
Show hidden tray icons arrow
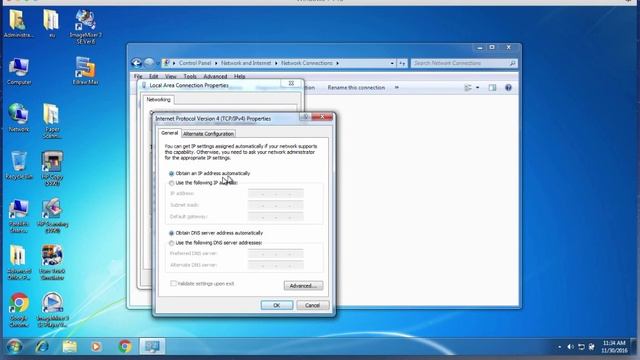coord(560,347)
